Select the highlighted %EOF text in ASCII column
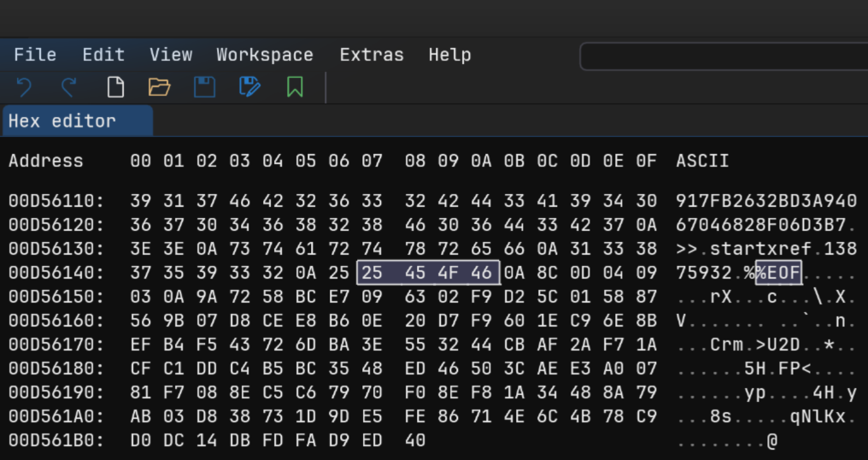868x460 pixels. [778, 273]
